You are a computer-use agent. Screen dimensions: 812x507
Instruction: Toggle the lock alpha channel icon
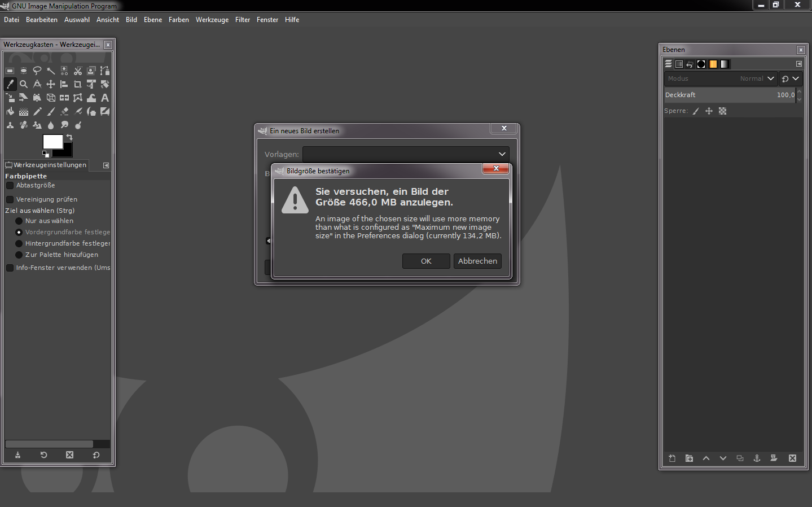point(722,111)
